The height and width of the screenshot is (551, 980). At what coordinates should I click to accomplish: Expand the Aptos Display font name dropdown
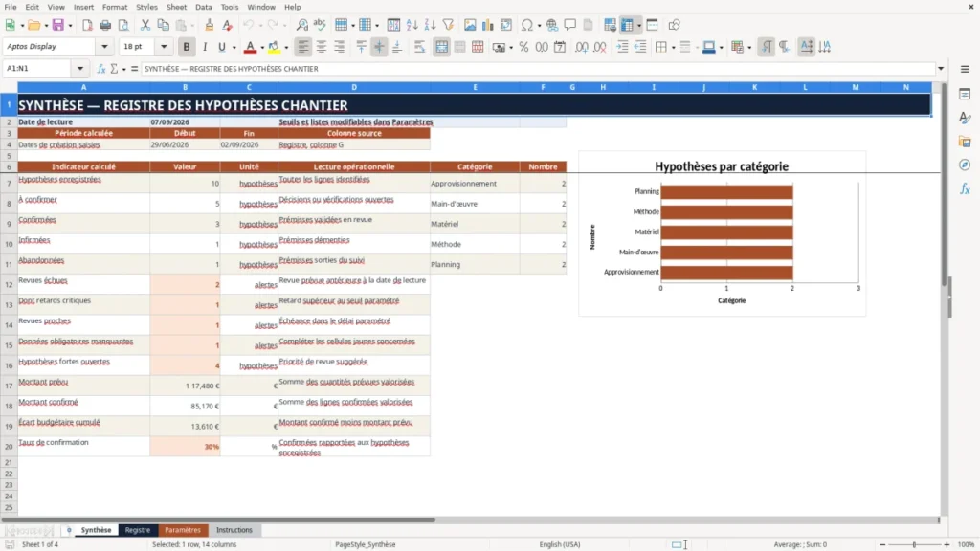coord(104,46)
